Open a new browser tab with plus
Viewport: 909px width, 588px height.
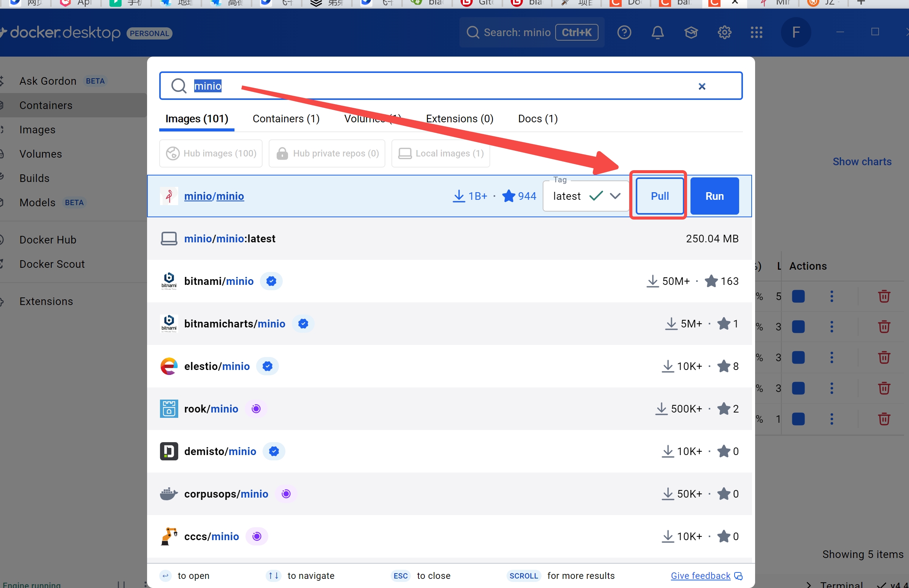tap(861, 3)
